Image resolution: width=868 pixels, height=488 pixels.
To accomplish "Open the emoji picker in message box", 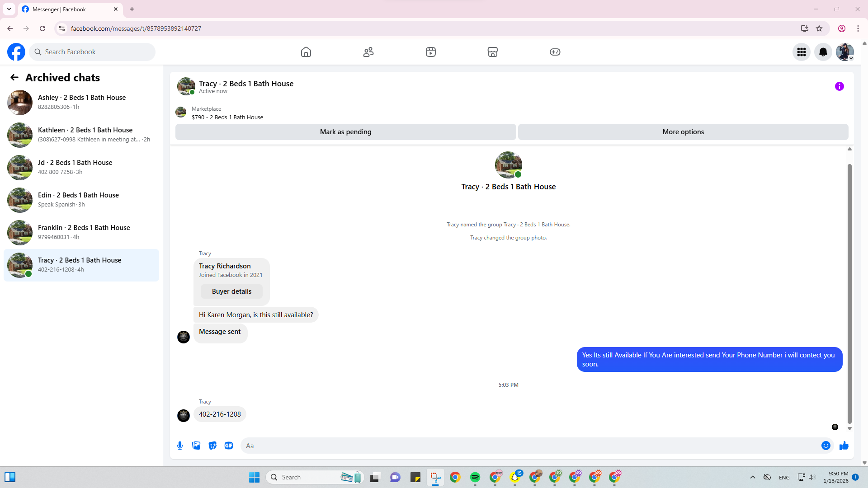I will click(x=826, y=446).
